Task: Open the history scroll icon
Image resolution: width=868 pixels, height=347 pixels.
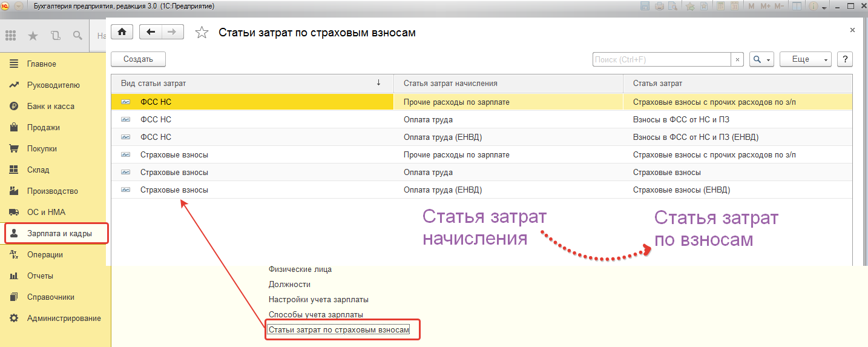Action: coord(56,35)
